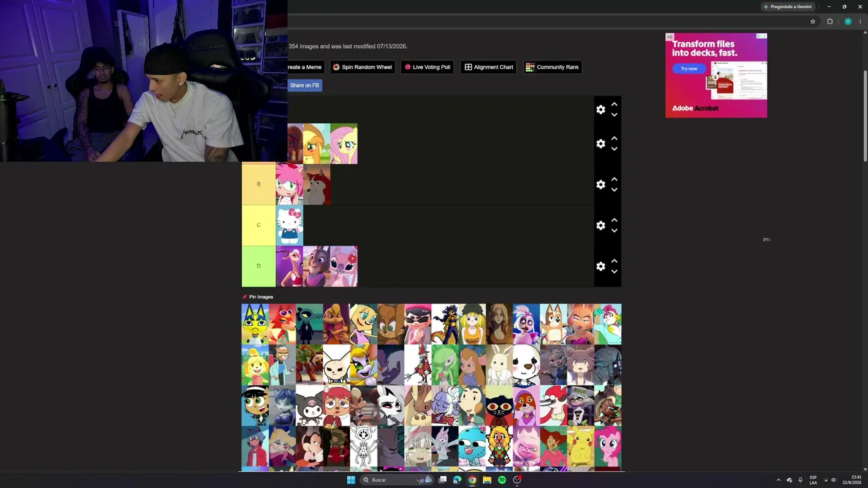Move tier C row down with arrow
The height and width of the screenshot is (488, 868).
pyautogui.click(x=614, y=230)
